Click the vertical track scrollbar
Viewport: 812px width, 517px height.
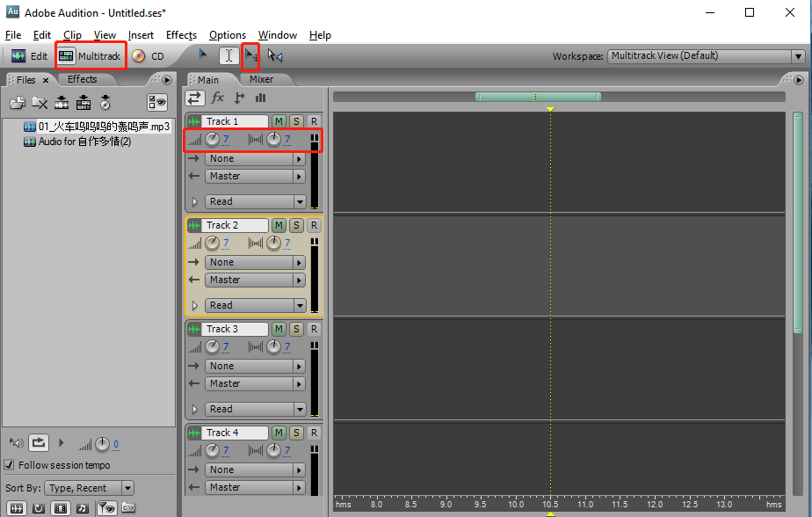[798, 222]
